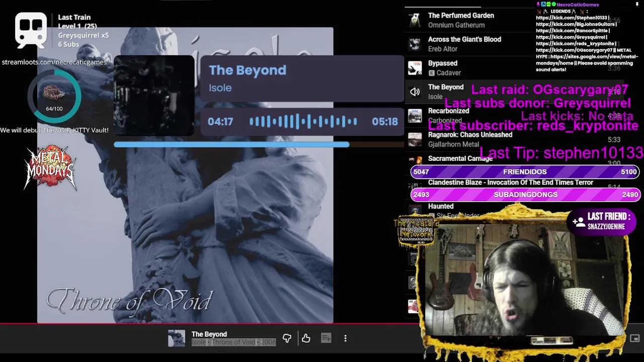Click the Level 1 (25) train text

[77, 26]
